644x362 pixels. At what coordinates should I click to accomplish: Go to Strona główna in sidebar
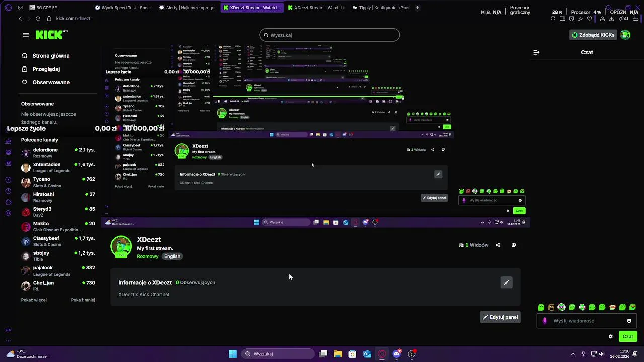[x=45, y=56]
